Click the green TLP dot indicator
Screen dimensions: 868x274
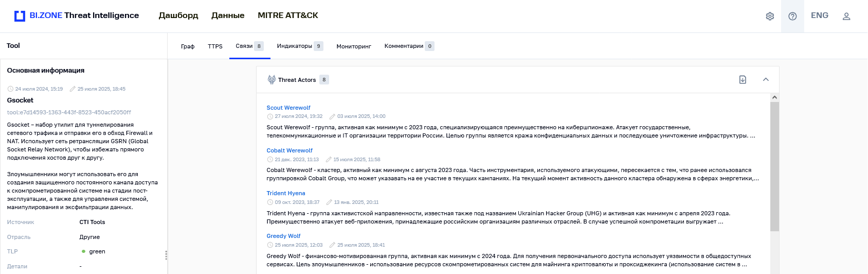click(83, 251)
